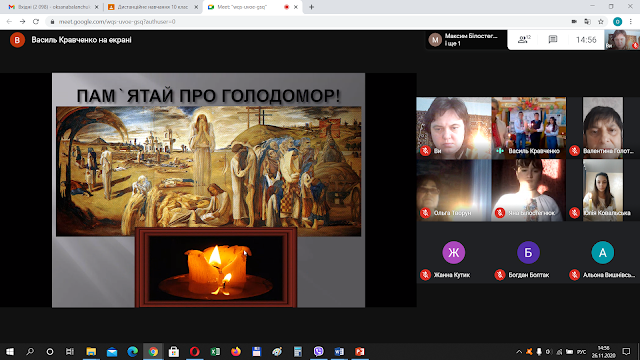This screenshot has width=640, height=360.
Task: Open the Meet participants list icon
Action: coord(524,40)
